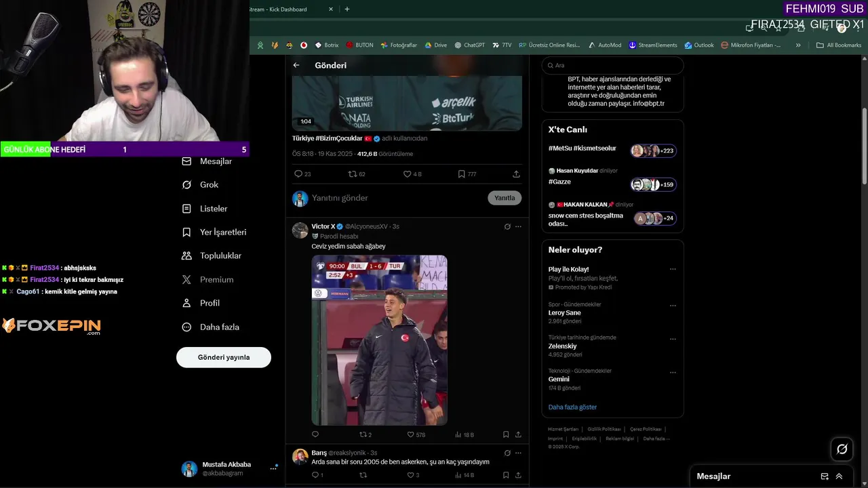
Task: Open Listeler in the sidebar
Action: click(205, 209)
